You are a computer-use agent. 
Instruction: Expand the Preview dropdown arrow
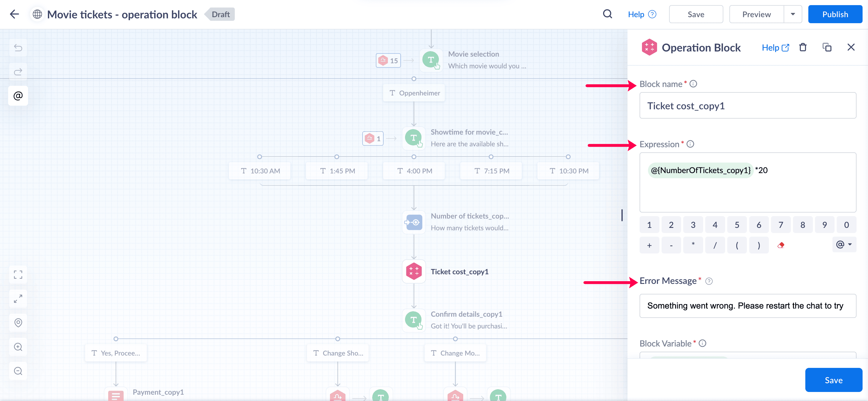tap(793, 14)
